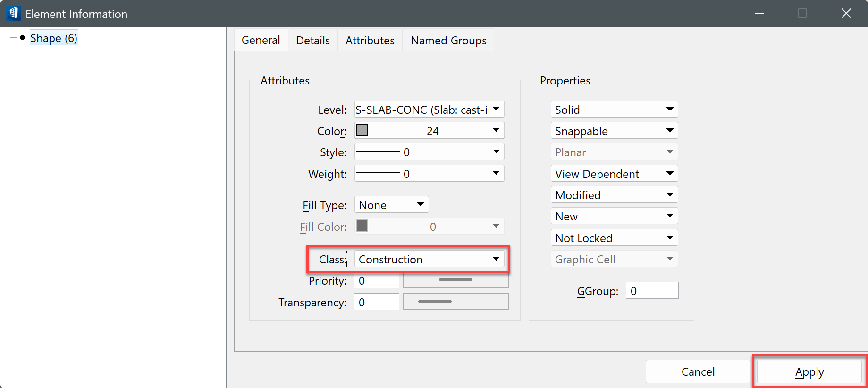Select the Shape (6) tree item
Screen dimensions: 868x388
point(53,38)
